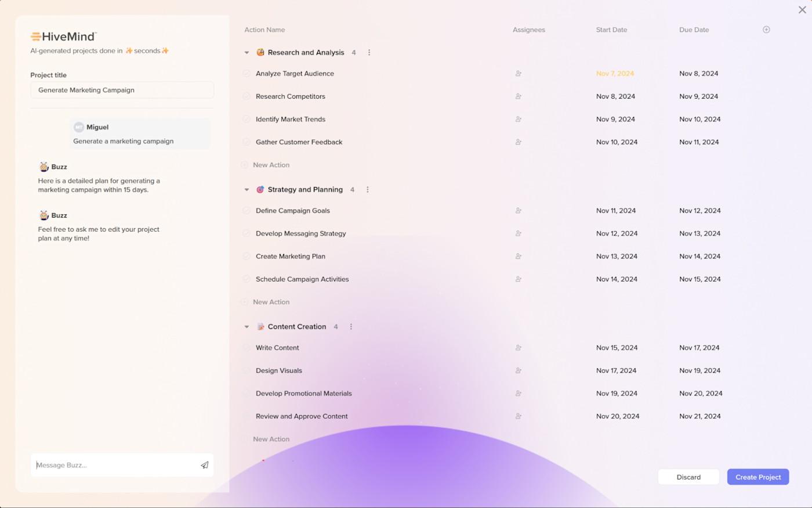Click the HiveMind bee logo icon
This screenshot has height=508, width=812.
coord(35,35)
